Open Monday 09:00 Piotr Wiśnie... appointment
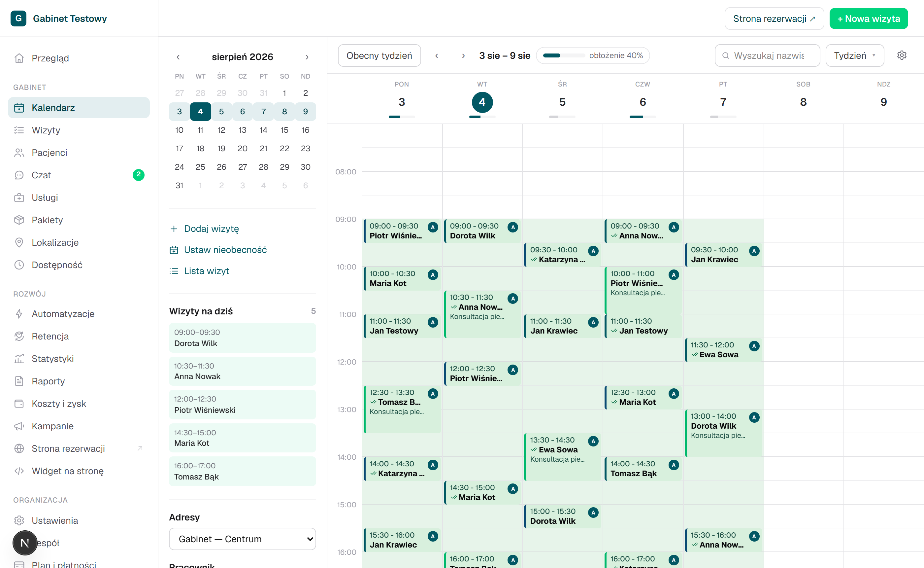Screen dimensions: 924x568 402,231
